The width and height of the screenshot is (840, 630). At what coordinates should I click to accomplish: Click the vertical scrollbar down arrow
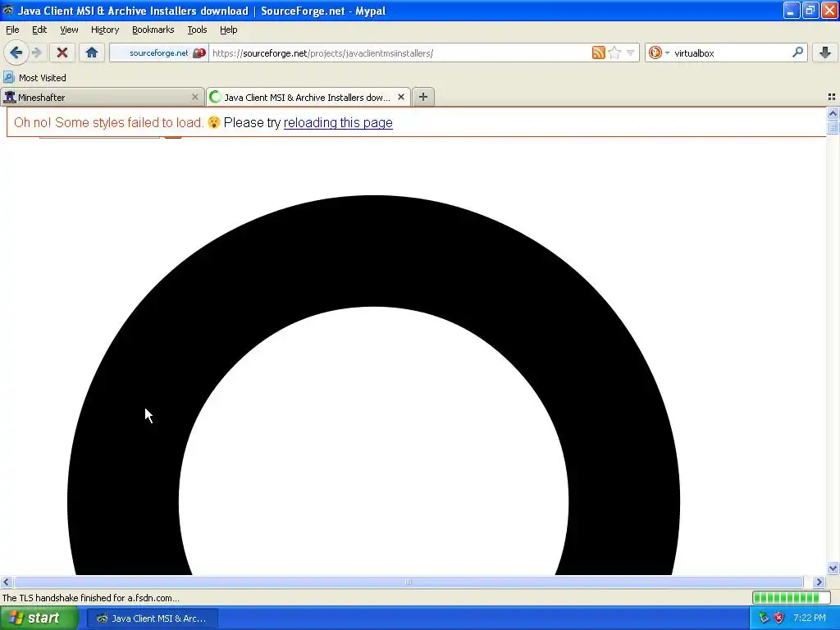pos(833,568)
